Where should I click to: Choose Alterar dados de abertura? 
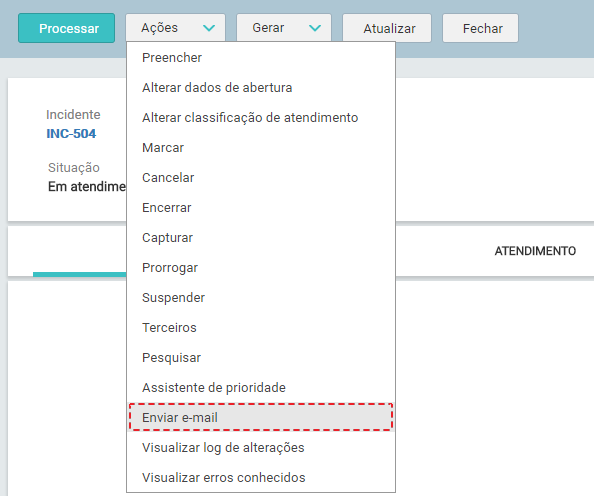coord(261,88)
